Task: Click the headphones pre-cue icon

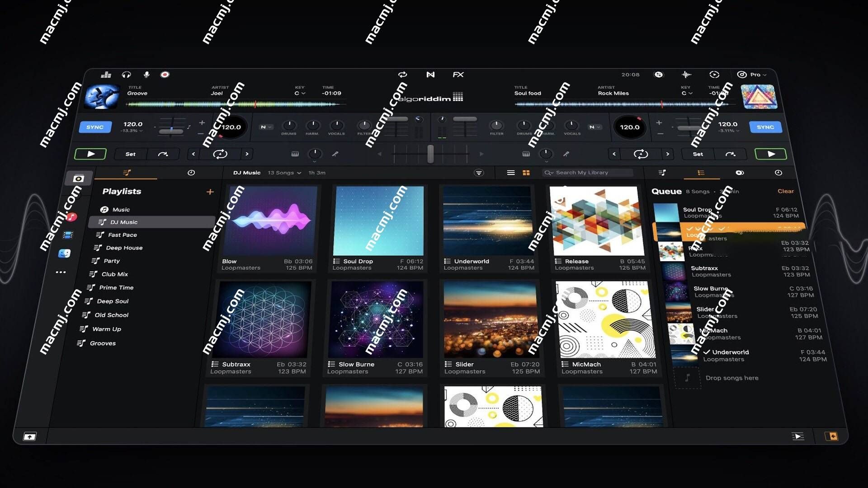Action: pos(127,75)
